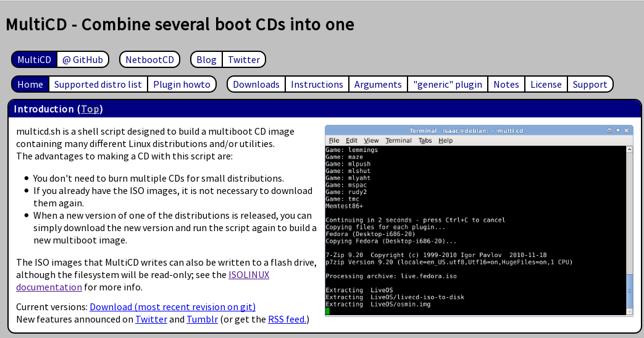Viewport: 644px width, 338px height.
Task: Click the page heading MultiCD - Combine several boot CDs
Action: point(180,24)
